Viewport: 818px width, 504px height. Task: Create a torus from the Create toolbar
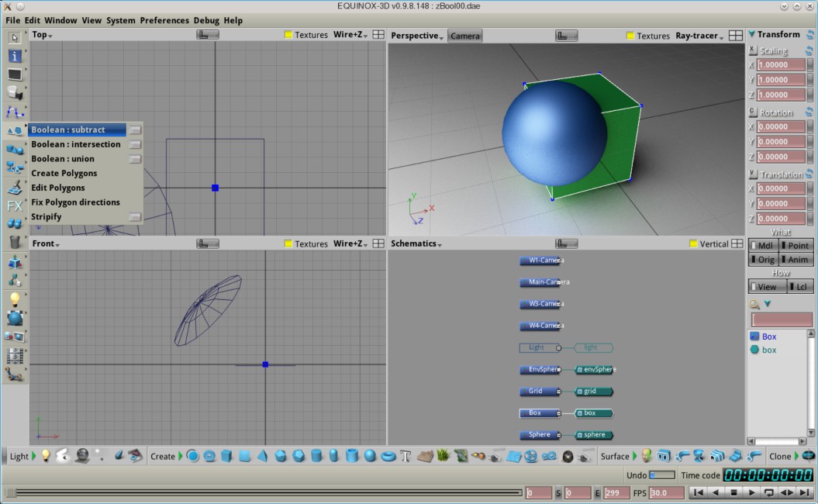[x=388, y=456]
